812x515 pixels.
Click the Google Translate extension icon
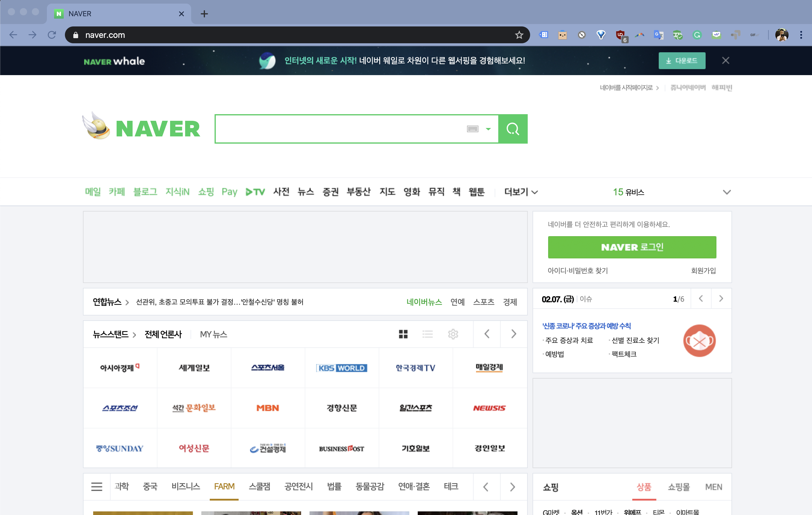pyautogui.click(x=658, y=35)
